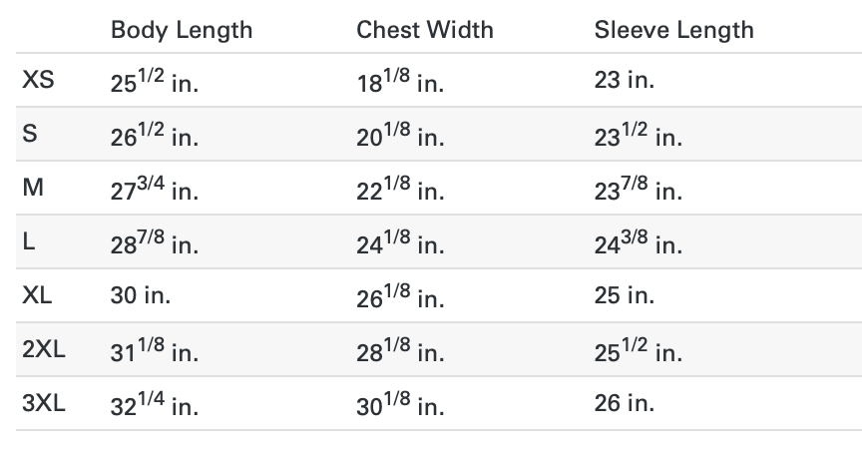This screenshot has height=457, width=868.
Task: Select the M size row label
Action: tap(33, 189)
